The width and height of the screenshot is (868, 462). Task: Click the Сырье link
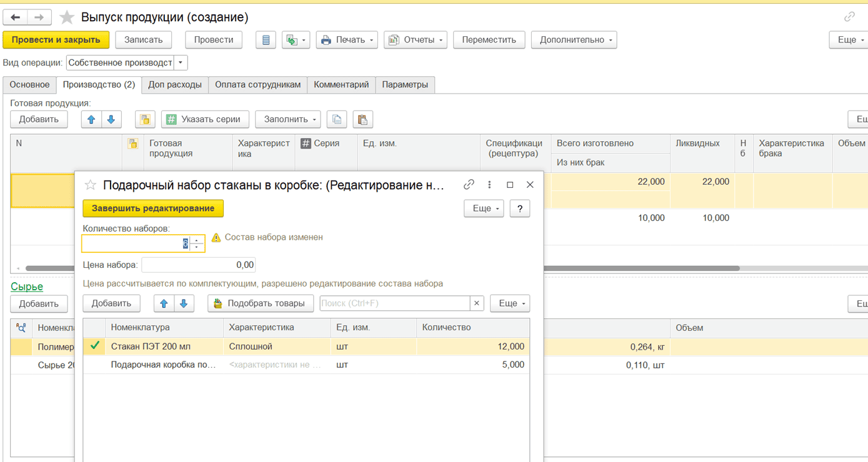click(x=27, y=287)
